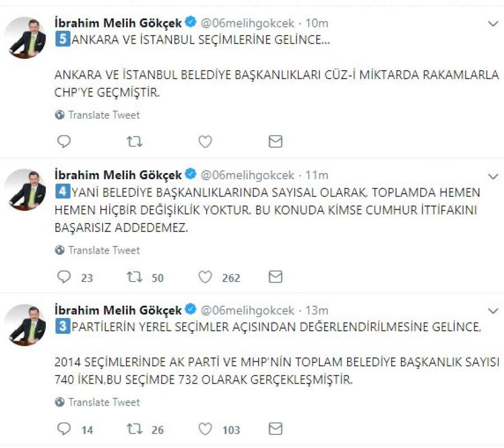Like the tweet with 262 likes
504x448 pixels.
206,277
